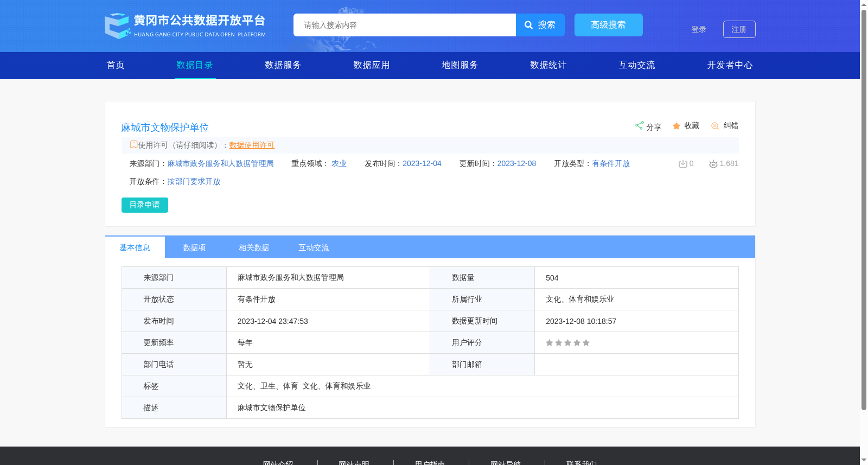Image resolution: width=868 pixels, height=465 pixels.
Task: Open the 数据目录 menu item
Action: 195,65
